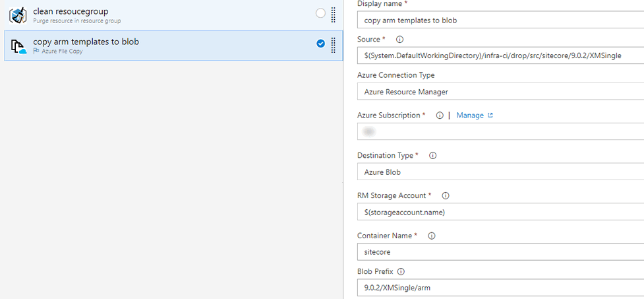Select the copy arm templates to blob task
644x299 pixels.
point(165,45)
